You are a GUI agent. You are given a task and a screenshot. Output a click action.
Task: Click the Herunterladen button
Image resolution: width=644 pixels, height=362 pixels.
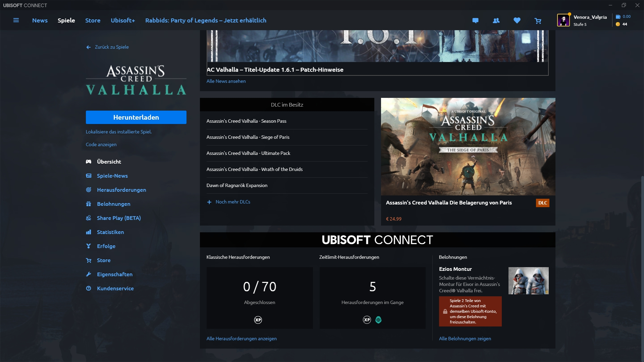coord(136,117)
